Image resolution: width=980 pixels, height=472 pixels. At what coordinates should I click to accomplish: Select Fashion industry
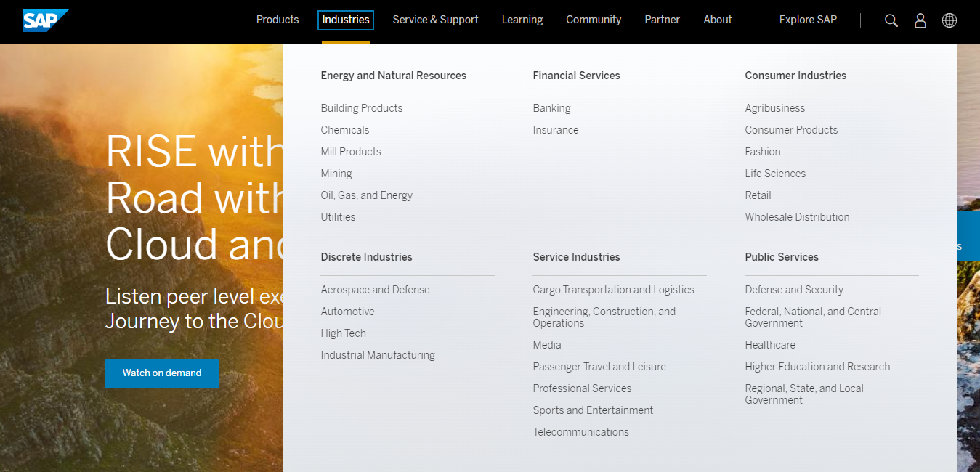coord(762,152)
